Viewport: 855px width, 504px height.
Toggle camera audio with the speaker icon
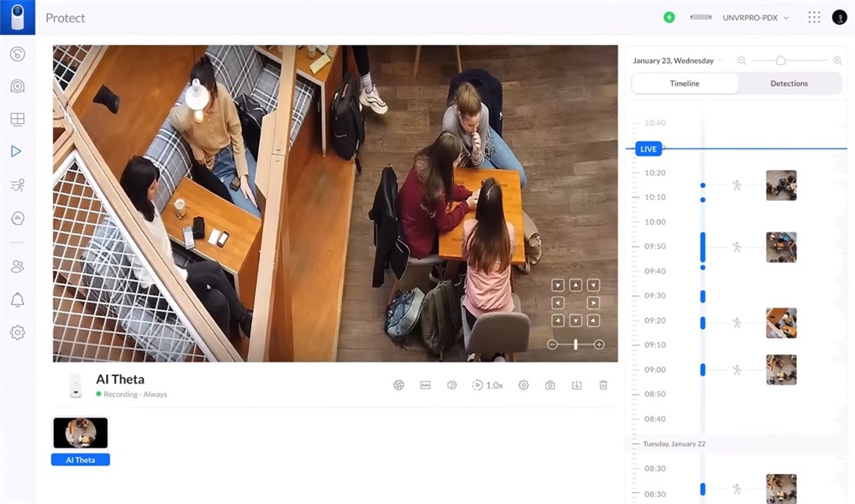pyautogui.click(x=451, y=385)
